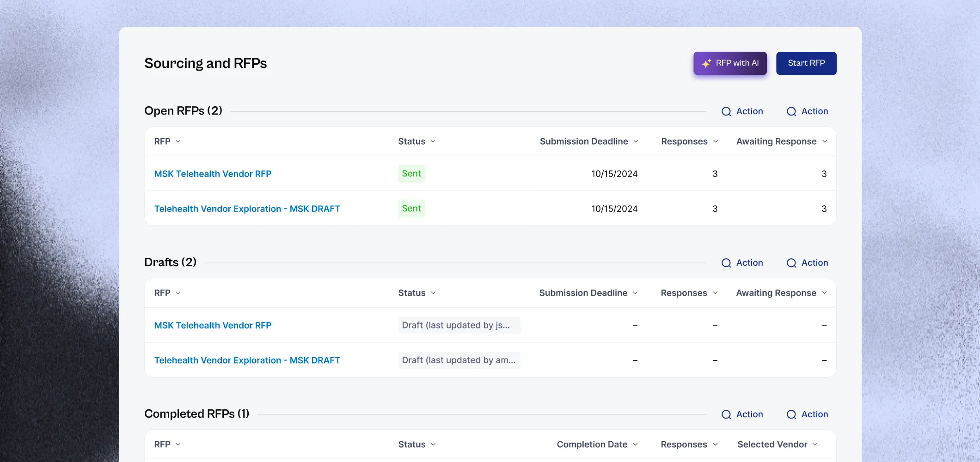Click second Action label in Drafts section
The width and height of the screenshot is (980, 462).
tap(815, 263)
